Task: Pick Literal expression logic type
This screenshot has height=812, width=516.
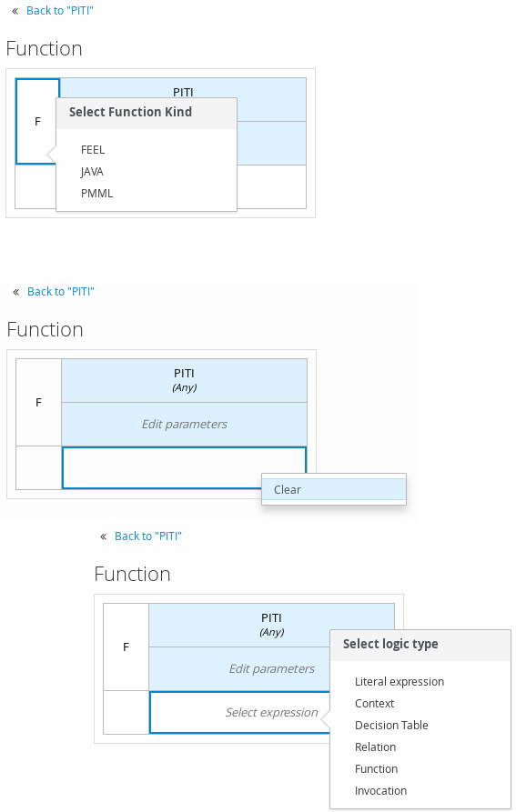Action: coord(400,681)
